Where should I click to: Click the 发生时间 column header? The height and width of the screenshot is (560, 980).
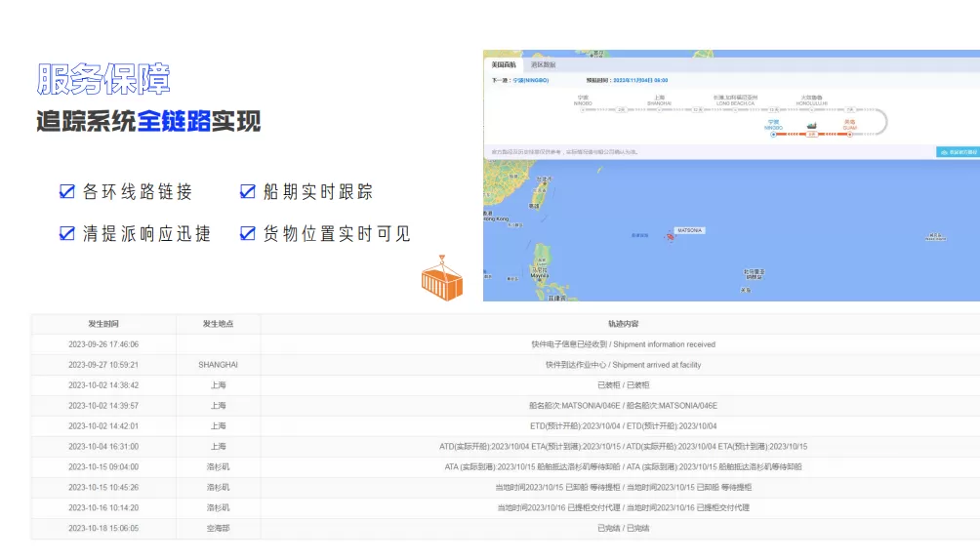point(103,324)
